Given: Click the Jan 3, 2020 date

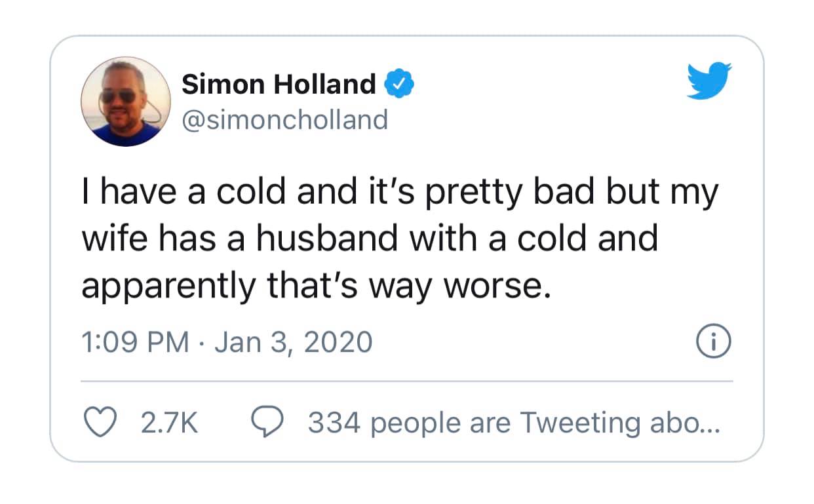Looking at the screenshot, I should coord(293,343).
